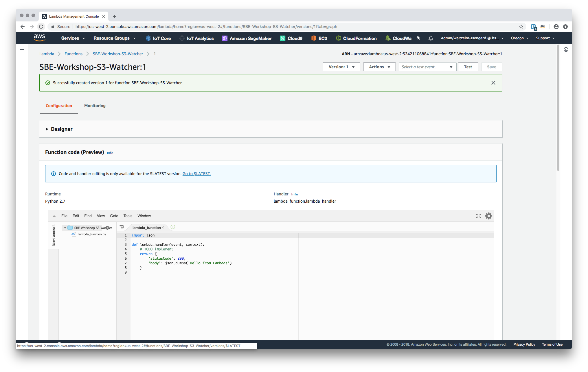Screen dimensions: 588x372
Task: Open the info panel icon at right edge
Action: (x=566, y=50)
